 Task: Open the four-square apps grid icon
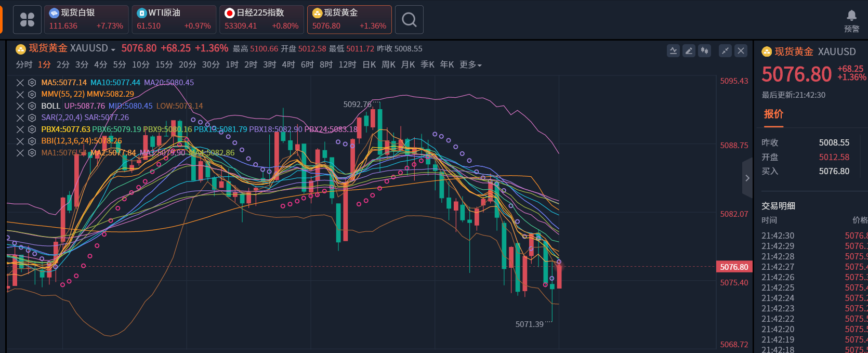point(27,20)
